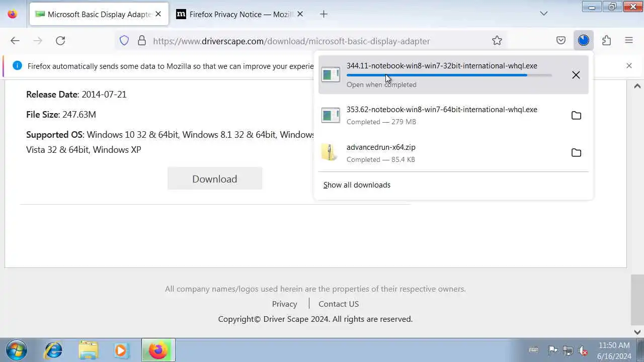The width and height of the screenshot is (644, 362).
Task: Click the Release Date 2014-07-21 text
Action: click(x=76, y=94)
